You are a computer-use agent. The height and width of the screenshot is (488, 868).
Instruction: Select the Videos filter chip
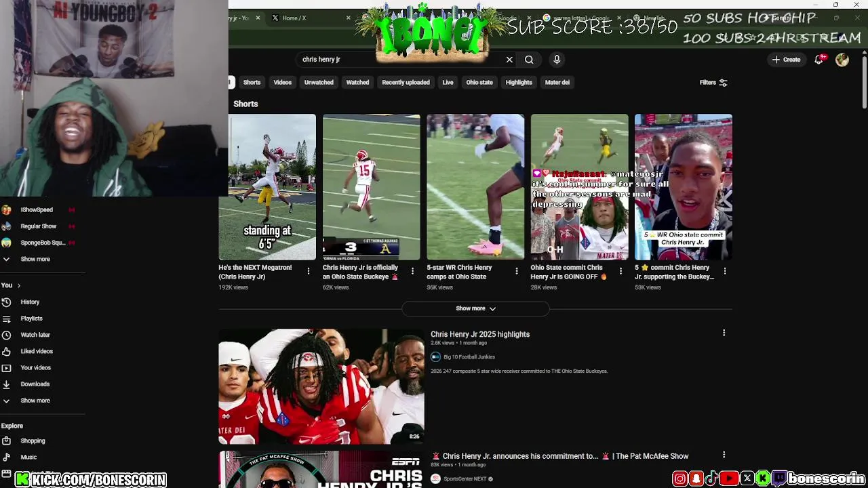pyautogui.click(x=282, y=83)
